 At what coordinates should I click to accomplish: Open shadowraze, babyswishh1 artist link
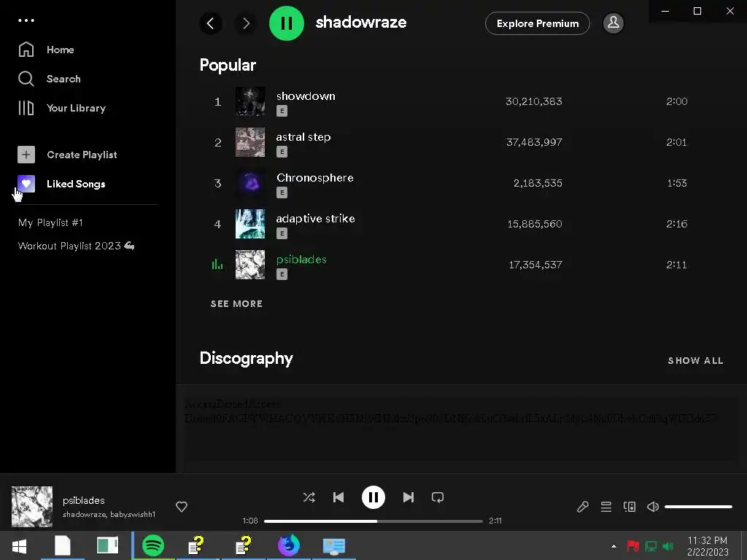[109, 514]
